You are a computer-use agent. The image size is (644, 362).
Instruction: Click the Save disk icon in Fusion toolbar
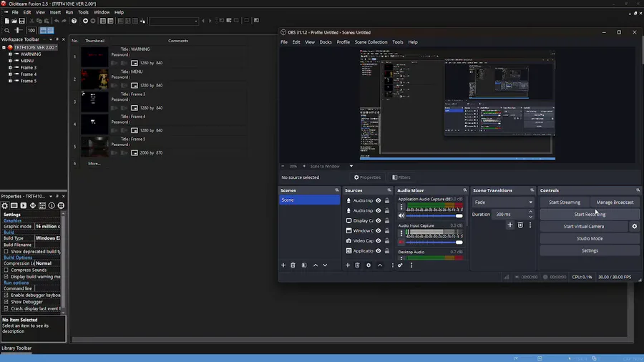point(21,21)
